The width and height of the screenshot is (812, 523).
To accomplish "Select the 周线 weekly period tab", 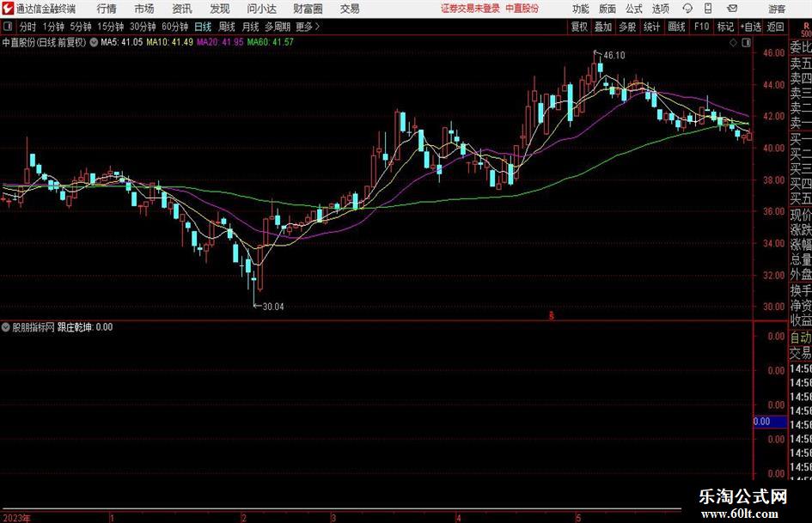I will click(227, 27).
